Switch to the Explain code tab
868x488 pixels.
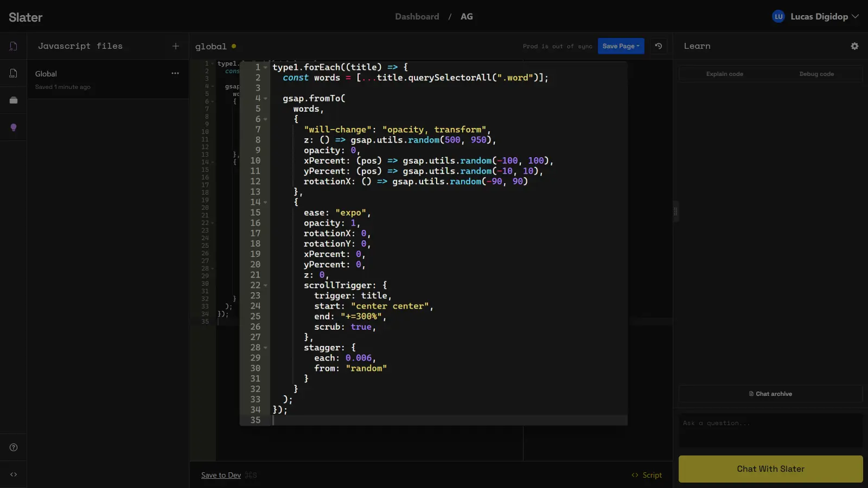pyautogui.click(x=725, y=74)
